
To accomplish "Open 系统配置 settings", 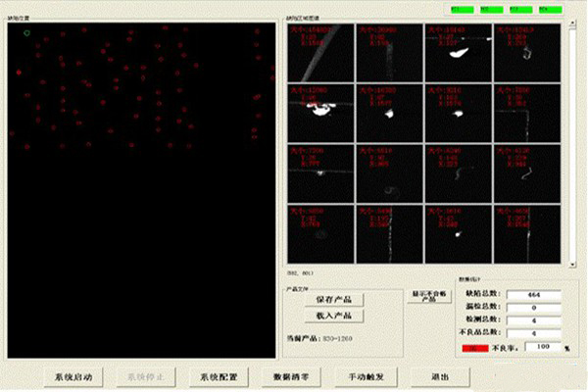I will click(x=219, y=377).
